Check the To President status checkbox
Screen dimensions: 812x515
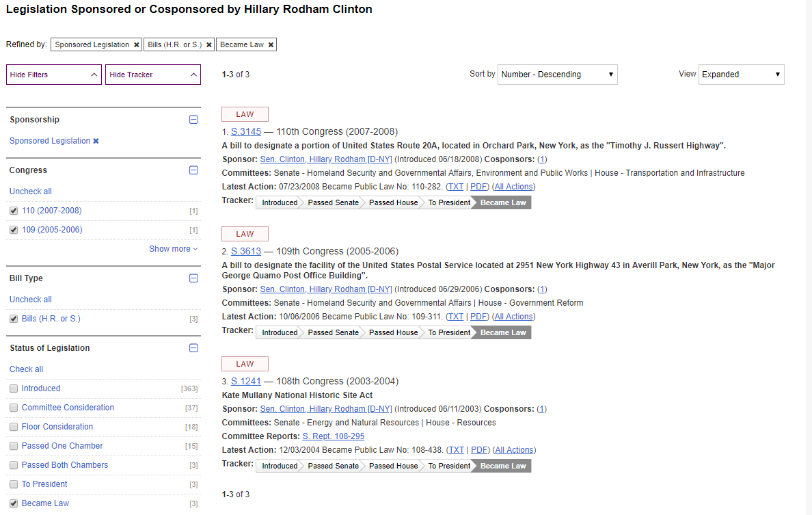(14, 484)
